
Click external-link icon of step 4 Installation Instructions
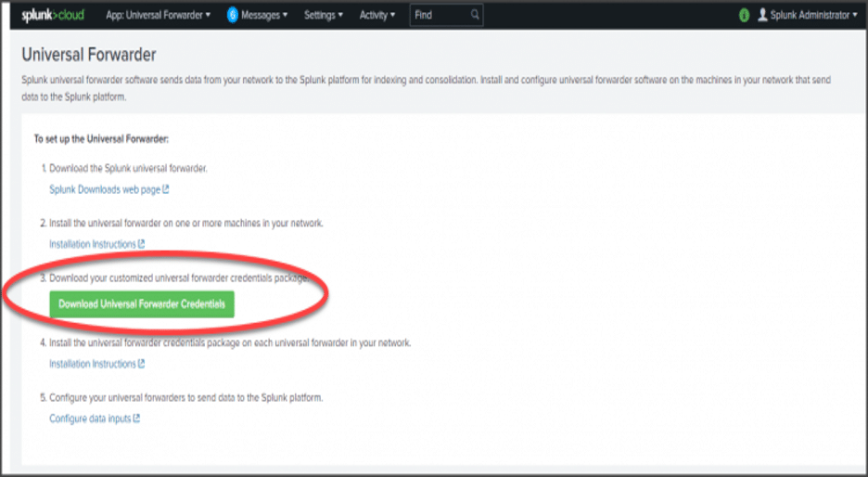[141, 364]
